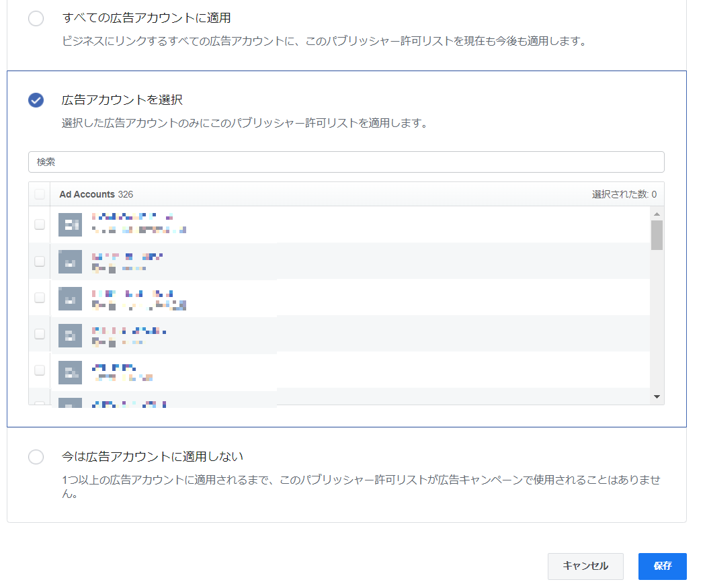Check the second ad account's checkbox
705x588 pixels.
tap(40, 261)
